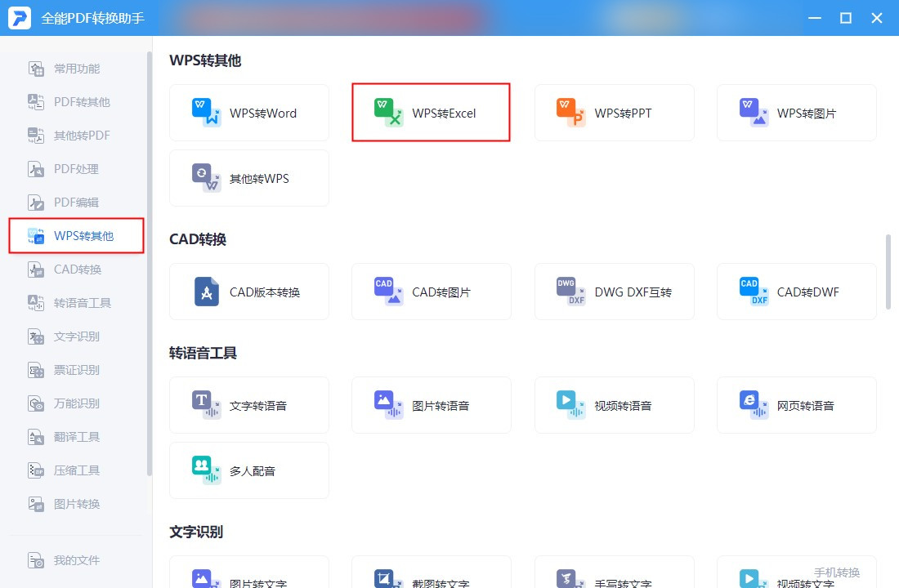Click the WPS转其他 section heading
This screenshot has width=899, height=588.
[204, 60]
